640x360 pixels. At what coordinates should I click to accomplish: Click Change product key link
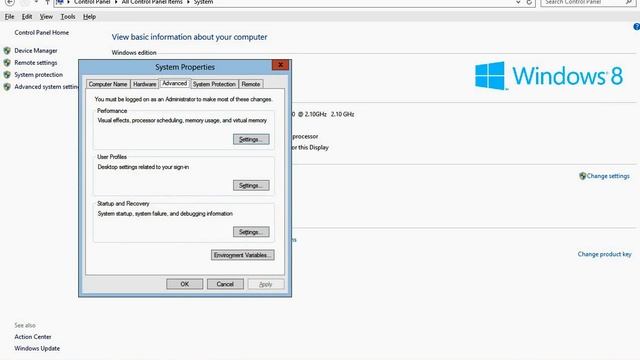click(604, 254)
